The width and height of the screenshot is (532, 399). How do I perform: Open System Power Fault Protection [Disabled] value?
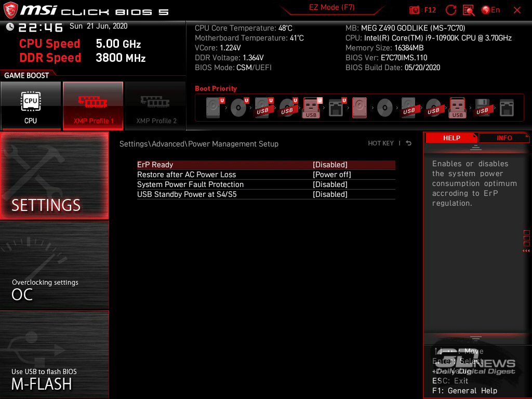(x=330, y=184)
